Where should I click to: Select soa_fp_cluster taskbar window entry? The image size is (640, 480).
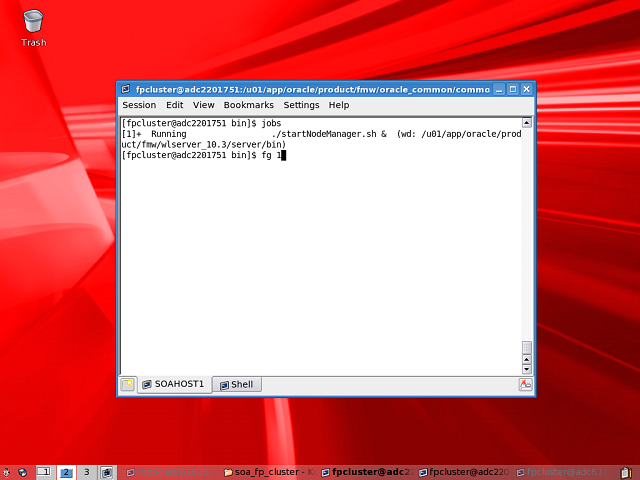270,472
